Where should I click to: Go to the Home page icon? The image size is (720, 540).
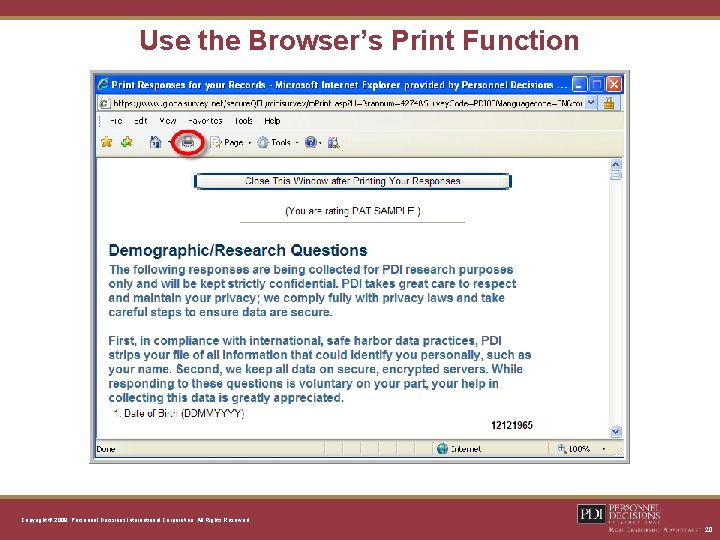click(x=155, y=142)
